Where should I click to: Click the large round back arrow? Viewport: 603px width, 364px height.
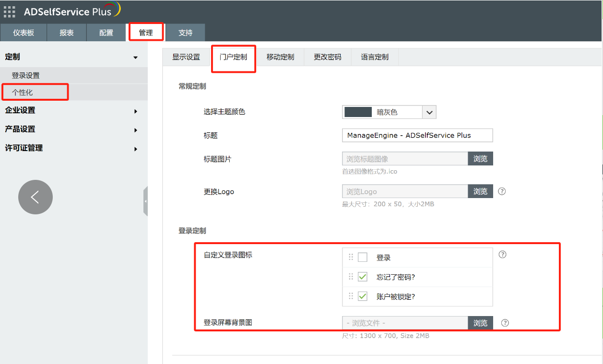pyautogui.click(x=35, y=197)
